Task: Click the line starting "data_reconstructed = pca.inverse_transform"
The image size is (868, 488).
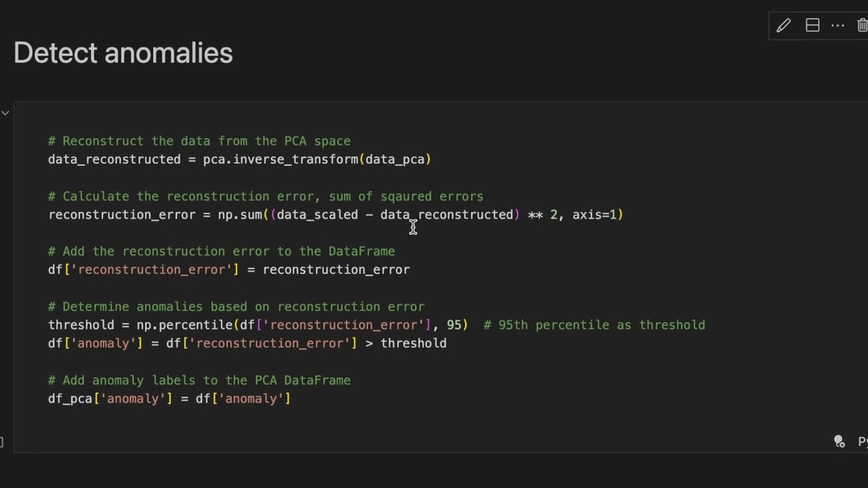Action: click(239, 159)
